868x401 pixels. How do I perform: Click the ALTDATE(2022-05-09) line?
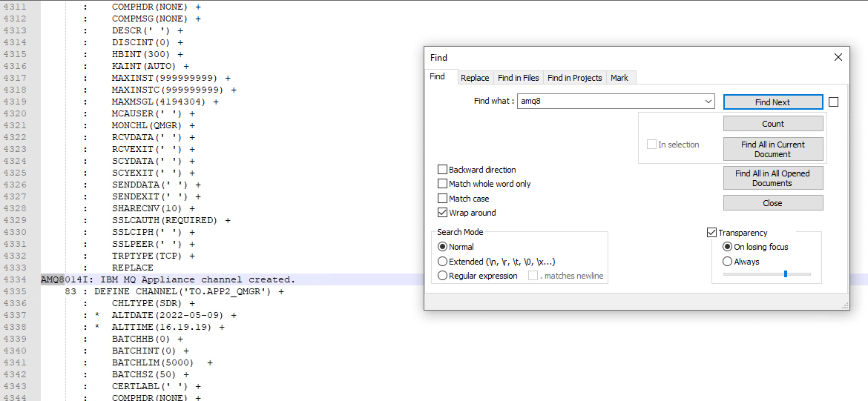click(174, 315)
